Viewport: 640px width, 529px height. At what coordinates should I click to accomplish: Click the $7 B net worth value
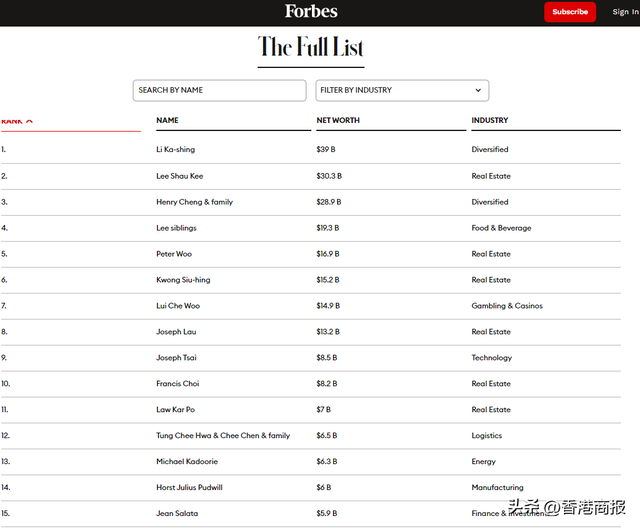coord(323,409)
